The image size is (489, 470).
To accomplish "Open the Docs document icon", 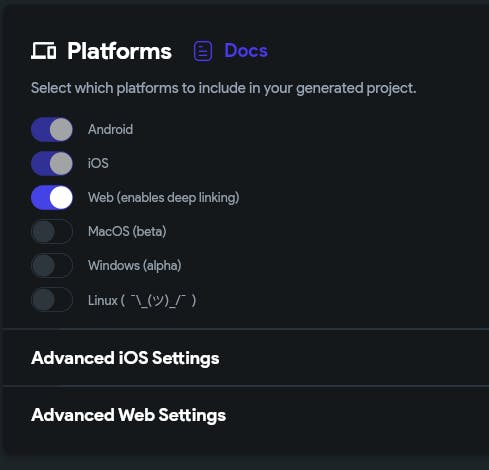I will point(203,51).
